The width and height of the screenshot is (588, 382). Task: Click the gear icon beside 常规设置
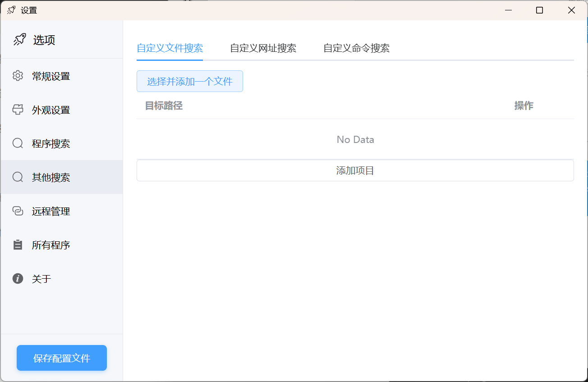[18, 76]
